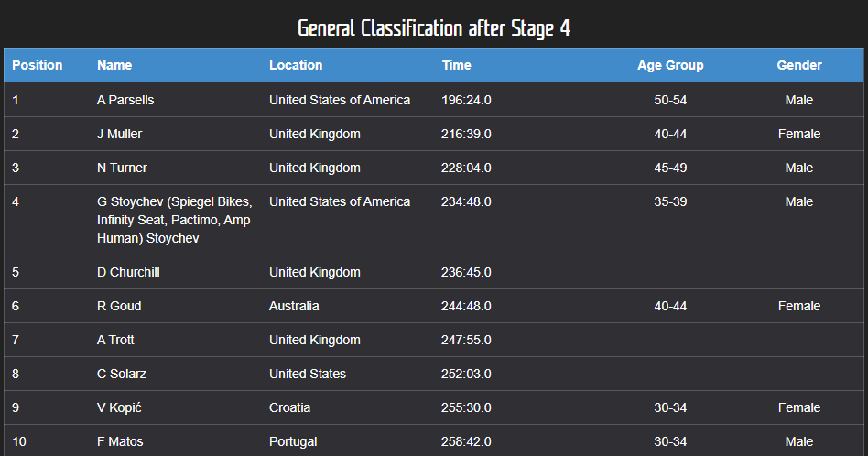This screenshot has height=456, width=868.
Task: Click the 50-54 age group cell
Action: [x=670, y=100]
